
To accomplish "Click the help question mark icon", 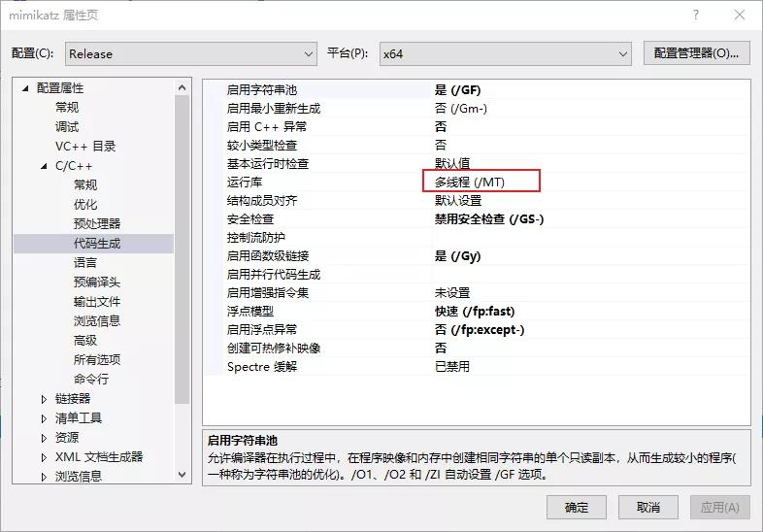I will [696, 16].
